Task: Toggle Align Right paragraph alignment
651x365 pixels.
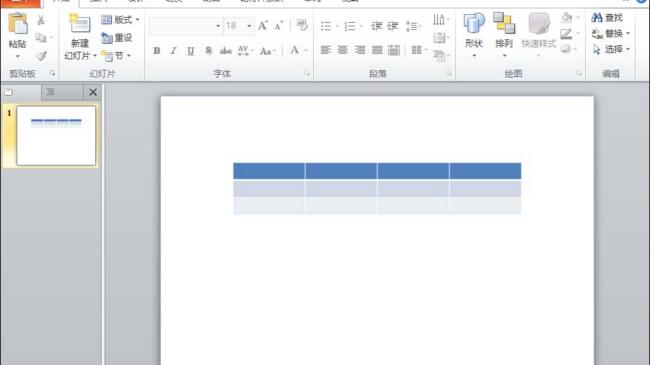Action: click(x=360, y=50)
